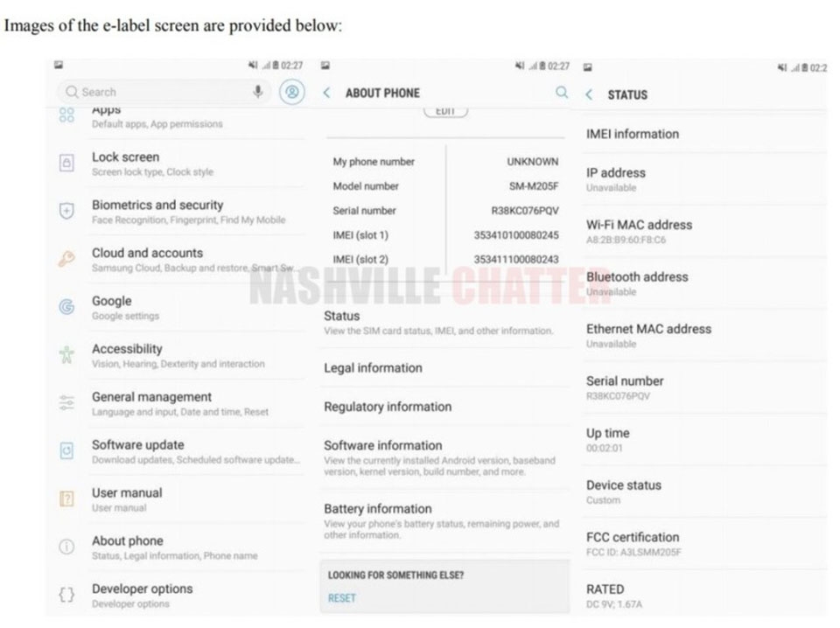Image resolution: width=840 pixels, height=628 pixels.
Task: Click the Biometrics and security shield icon
Action: (66, 211)
